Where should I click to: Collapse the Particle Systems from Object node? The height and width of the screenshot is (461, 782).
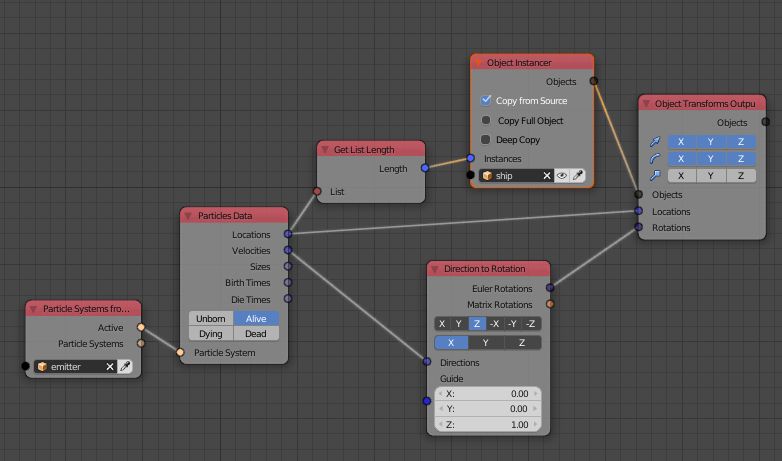pyautogui.click(x=34, y=309)
